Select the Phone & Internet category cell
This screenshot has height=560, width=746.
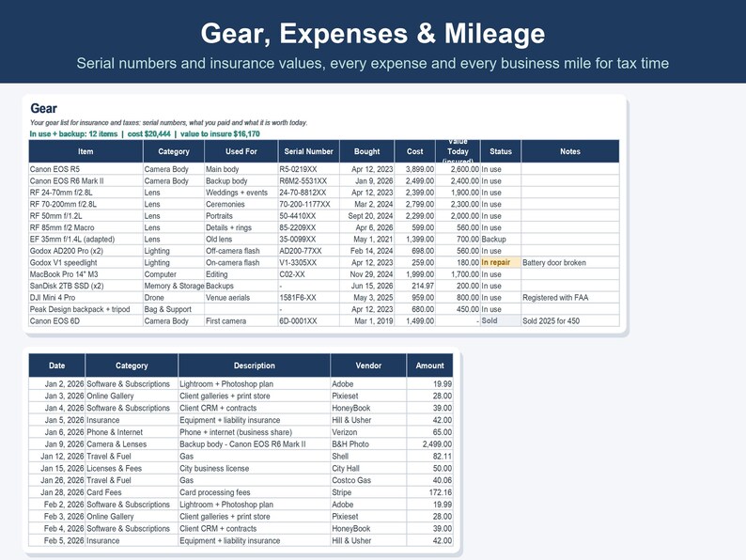132,432
